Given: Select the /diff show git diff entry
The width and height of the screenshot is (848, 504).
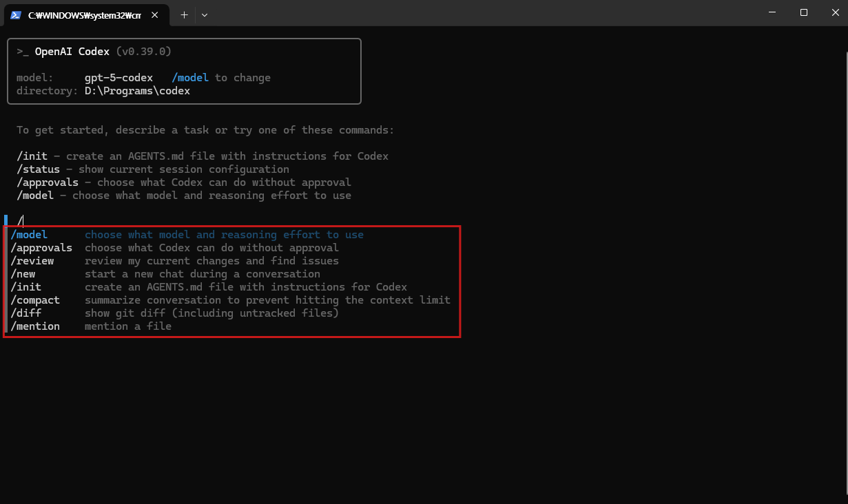Looking at the screenshot, I should tap(26, 313).
